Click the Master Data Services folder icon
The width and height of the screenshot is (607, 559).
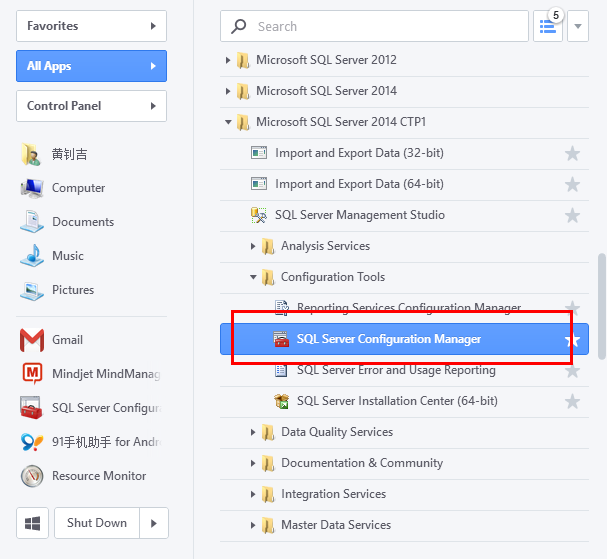pos(268,525)
